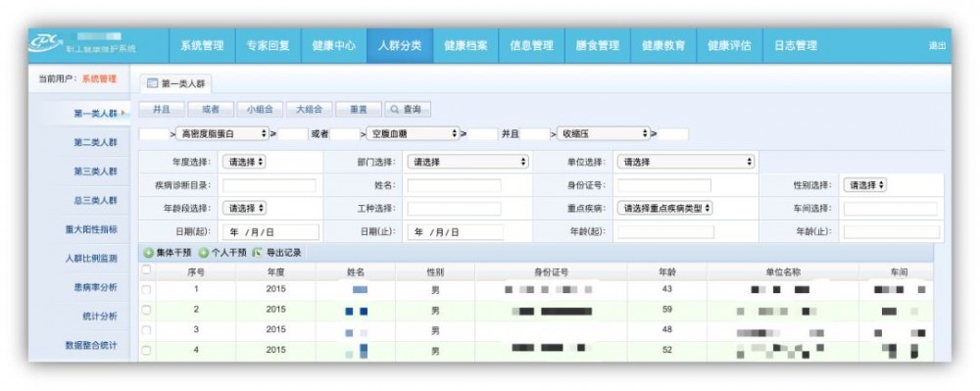980x391 pixels.
Task: Open the 高密度脂蛋白 indicator dropdown
Action: pos(223,133)
